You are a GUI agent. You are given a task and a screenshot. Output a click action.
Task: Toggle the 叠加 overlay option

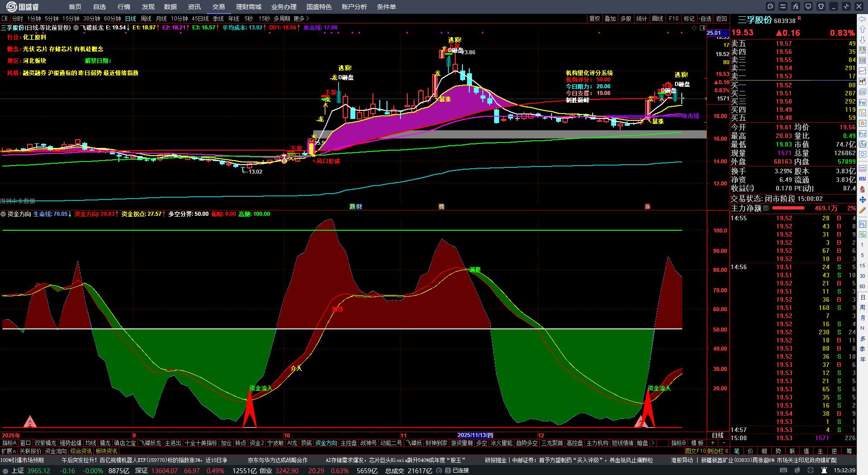point(610,19)
